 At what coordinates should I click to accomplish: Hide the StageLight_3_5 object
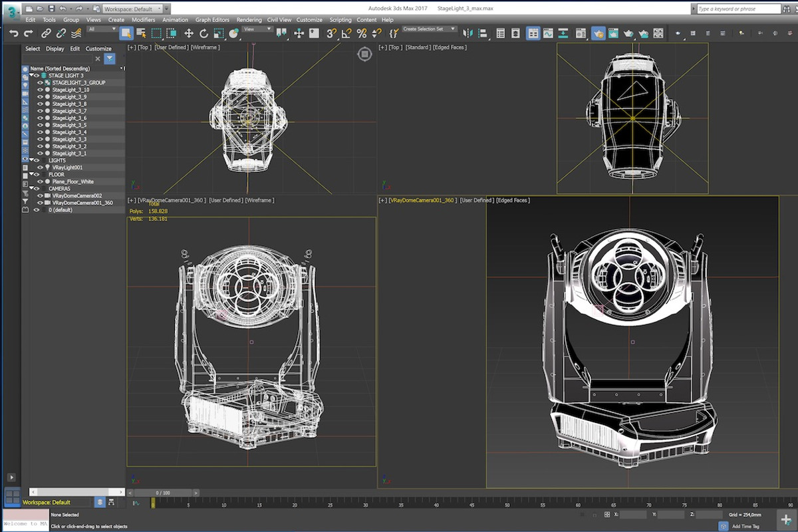(x=40, y=125)
